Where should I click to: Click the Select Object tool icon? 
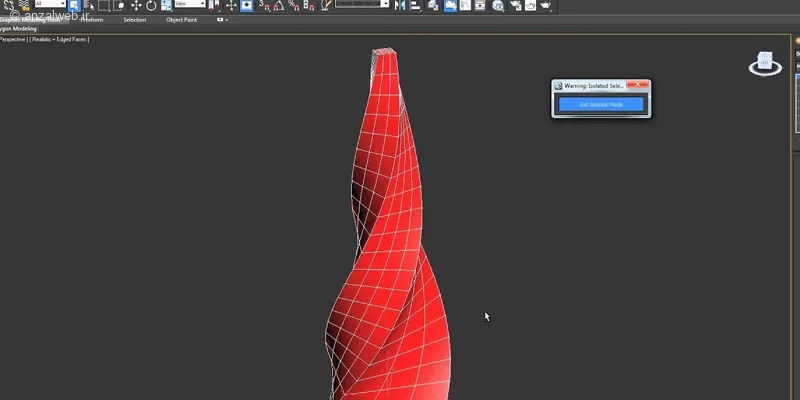click(x=73, y=5)
